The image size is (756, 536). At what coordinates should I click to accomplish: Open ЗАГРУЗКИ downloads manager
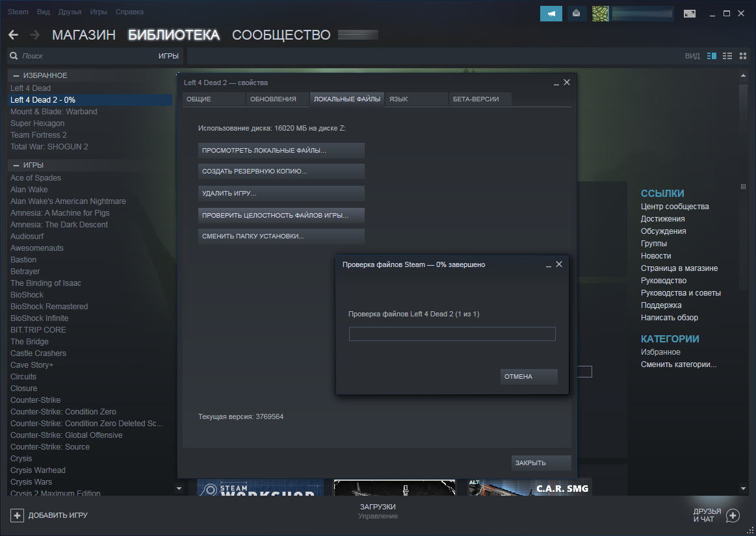point(378,507)
